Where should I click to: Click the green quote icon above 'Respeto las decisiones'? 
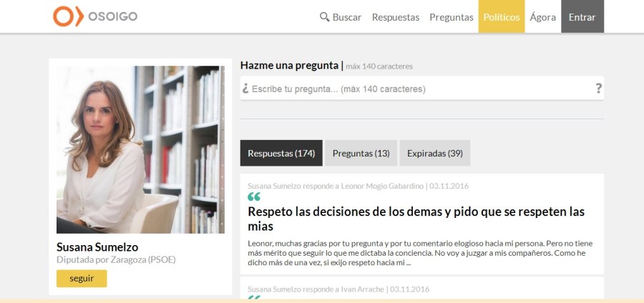(x=254, y=197)
